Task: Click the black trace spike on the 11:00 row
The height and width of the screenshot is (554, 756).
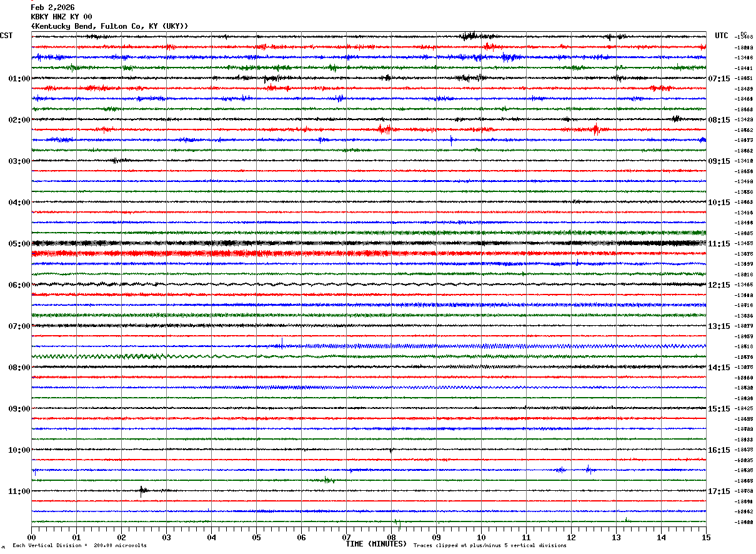Action: 142,490
